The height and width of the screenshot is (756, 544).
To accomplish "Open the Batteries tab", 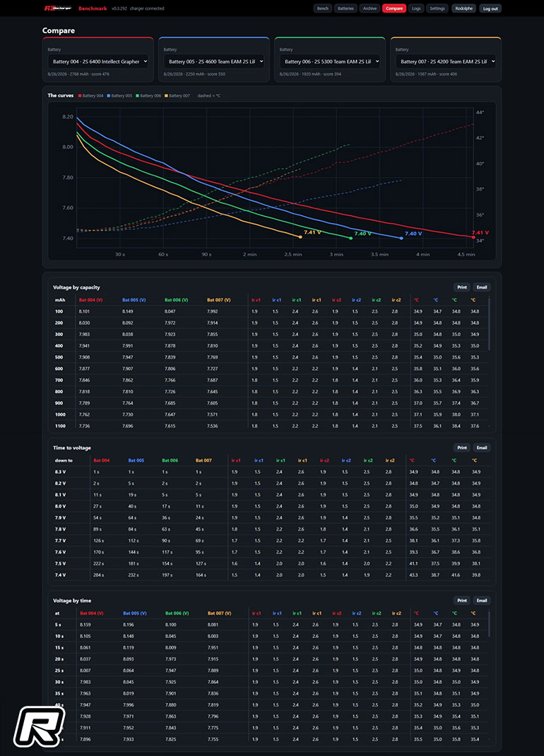I will tap(345, 8).
